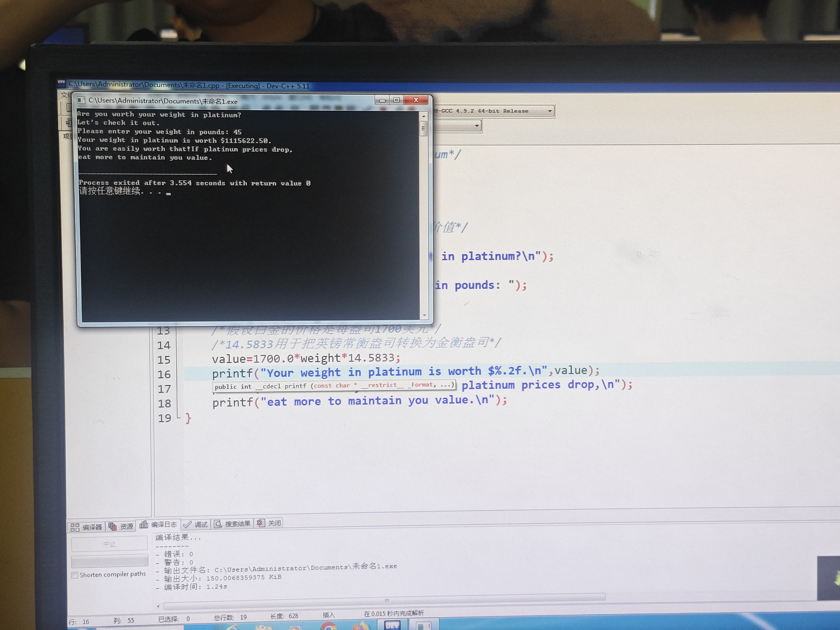Show the 搜索结果 search results tab
Screen dimensions: 840x630
(x=232, y=524)
